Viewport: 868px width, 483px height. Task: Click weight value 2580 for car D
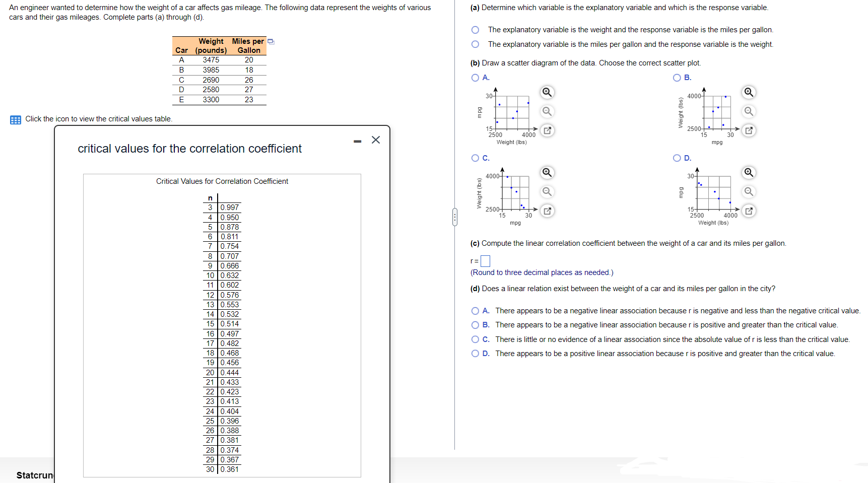coord(211,90)
